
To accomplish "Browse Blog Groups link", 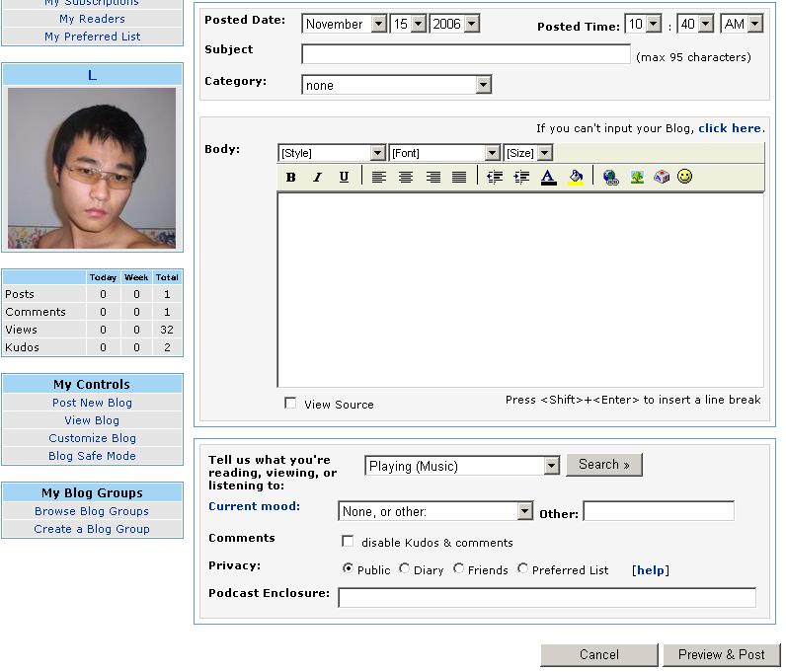I will [92, 511].
